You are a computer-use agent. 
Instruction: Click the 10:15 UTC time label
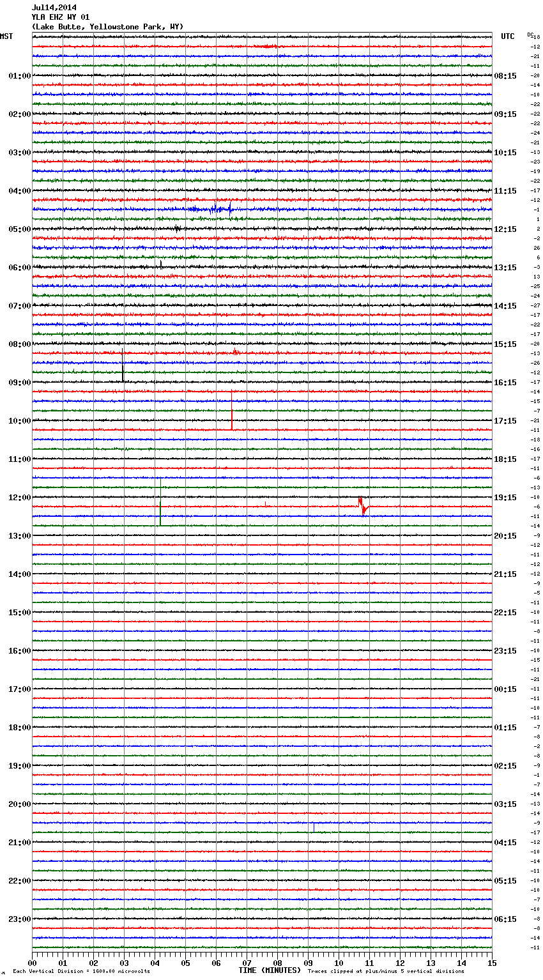pyautogui.click(x=505, y=153)
